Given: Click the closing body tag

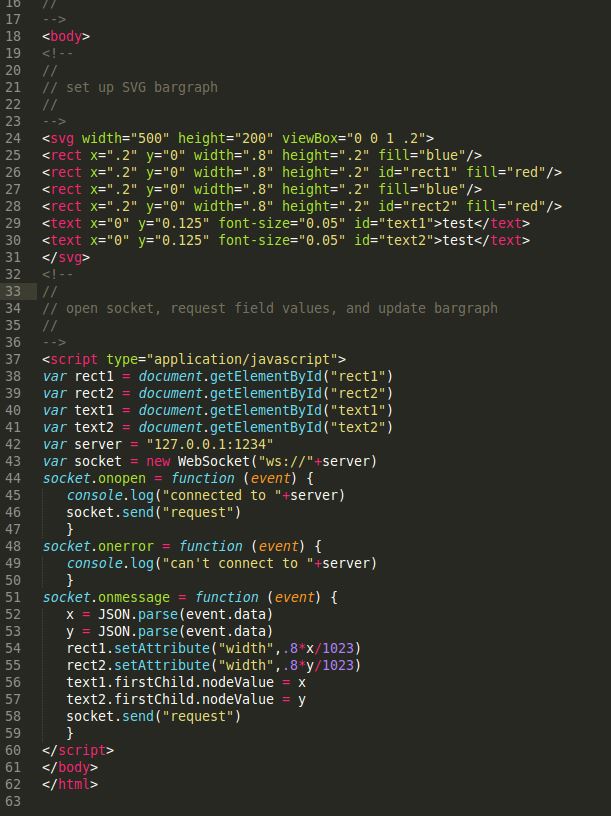Looking at the screenshot, I should [x=70, y=768].
